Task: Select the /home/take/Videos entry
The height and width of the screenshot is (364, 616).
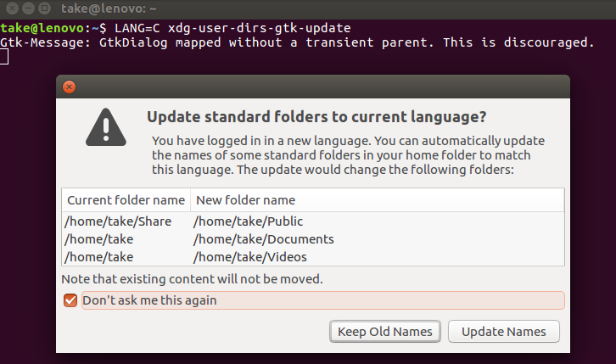Action: pos(249,257)
